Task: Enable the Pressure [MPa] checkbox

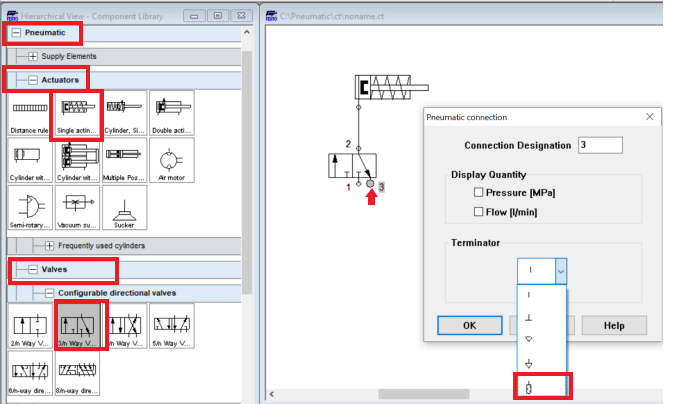Action: point(480,192)
